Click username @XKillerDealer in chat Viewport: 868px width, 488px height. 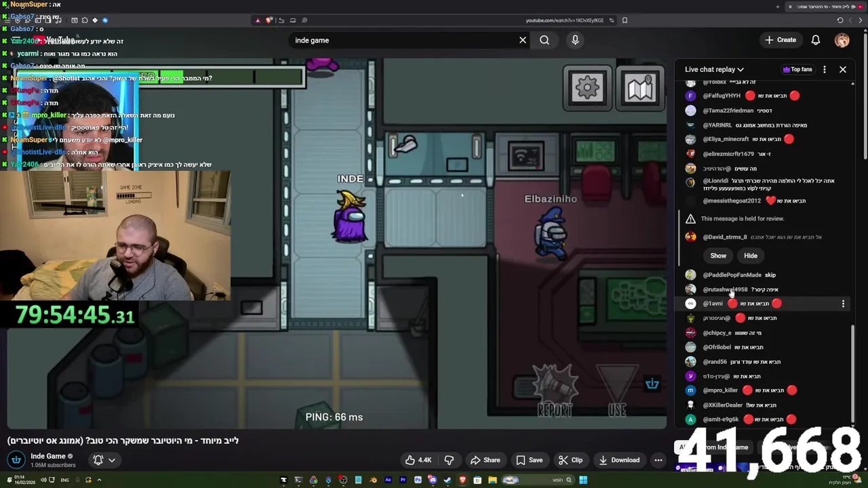tap(723, 405)
